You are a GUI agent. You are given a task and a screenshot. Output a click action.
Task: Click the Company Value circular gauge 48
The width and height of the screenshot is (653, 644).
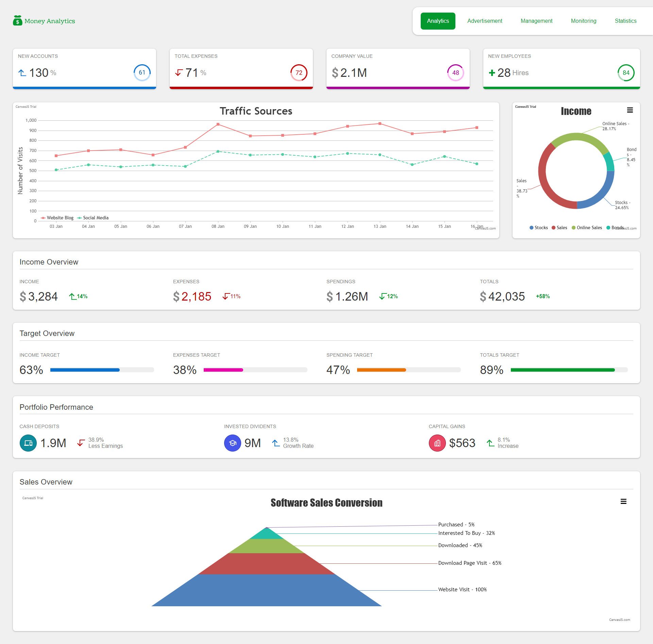455,72
